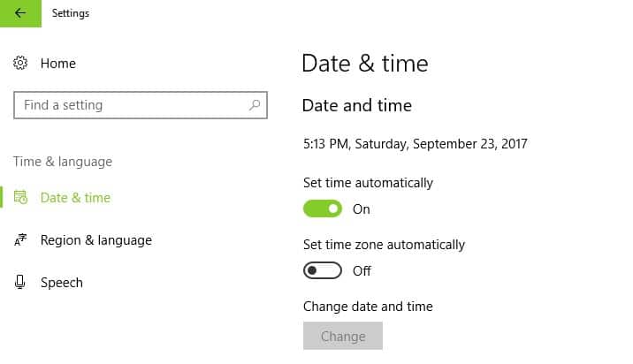633x364 pixels.
Task: Disable the Set time automatically switch
Action: [x=323, y=209]
